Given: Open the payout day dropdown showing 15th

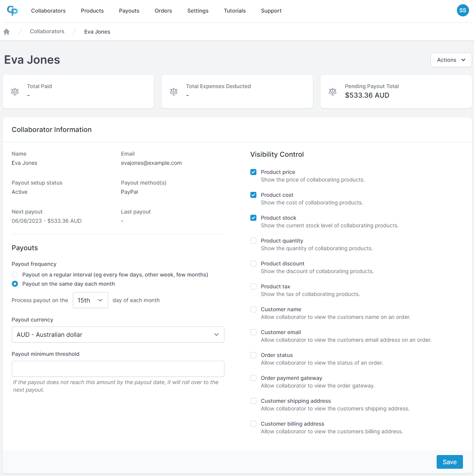Looking at the screenshot, I should [x=90, y=300].
